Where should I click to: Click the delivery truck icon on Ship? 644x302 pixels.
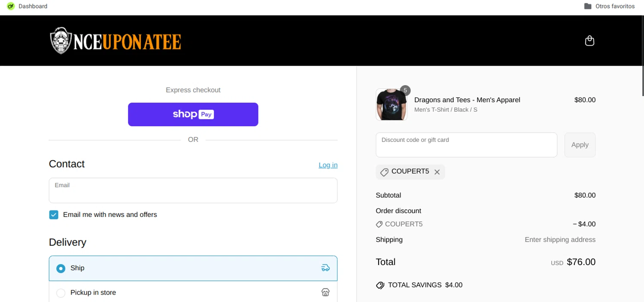click(x=325, y=268)
